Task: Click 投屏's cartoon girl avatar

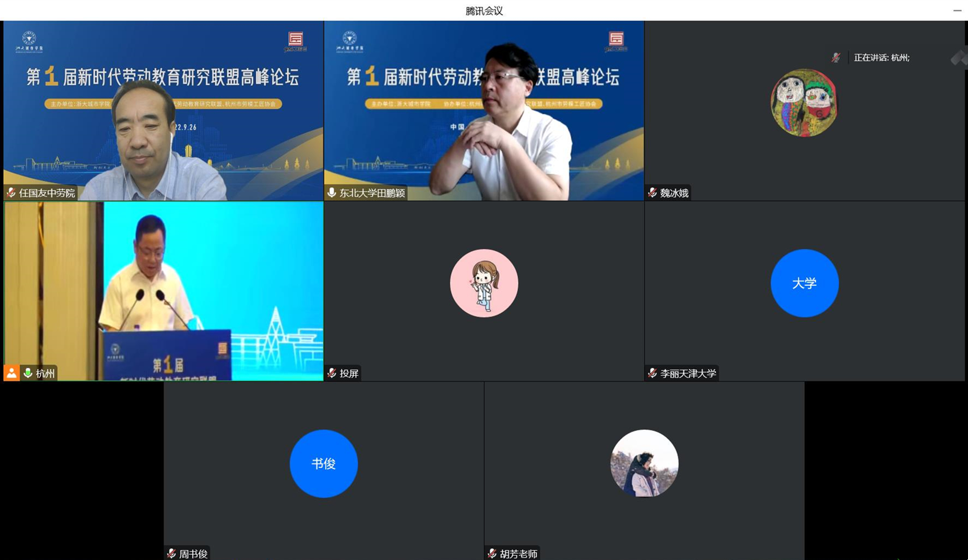Action: click(x=484, y=283)
